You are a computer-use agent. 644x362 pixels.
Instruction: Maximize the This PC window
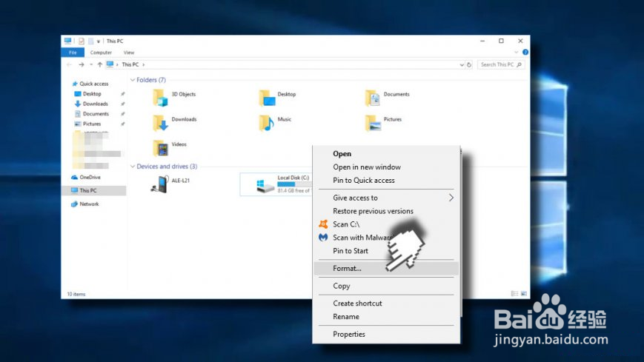click(501, 41)
